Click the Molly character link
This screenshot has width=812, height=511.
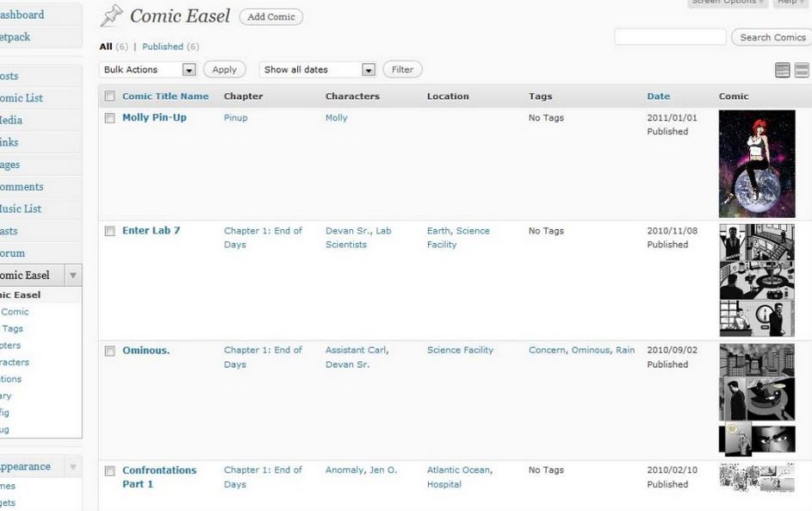pos(336,118)
